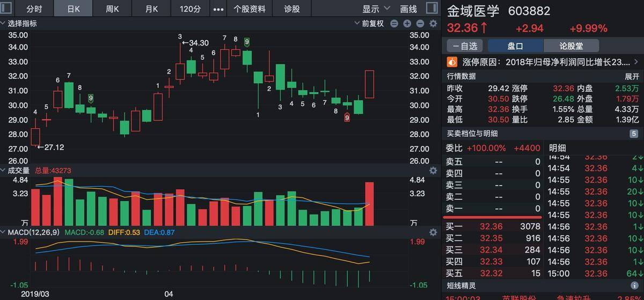Click the 总量:43273 volume total label
644x300 pixels.
pos(53,171)
